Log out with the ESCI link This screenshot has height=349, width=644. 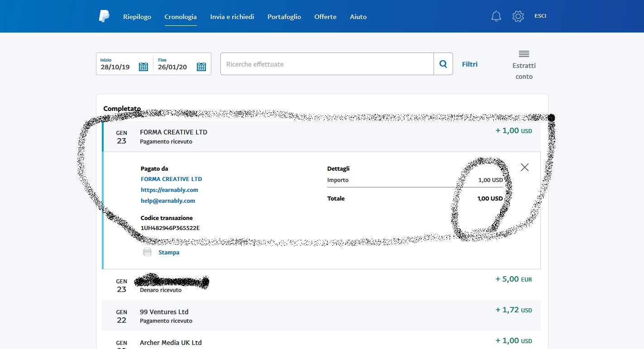pyautogui.click(x=540, y=16)
